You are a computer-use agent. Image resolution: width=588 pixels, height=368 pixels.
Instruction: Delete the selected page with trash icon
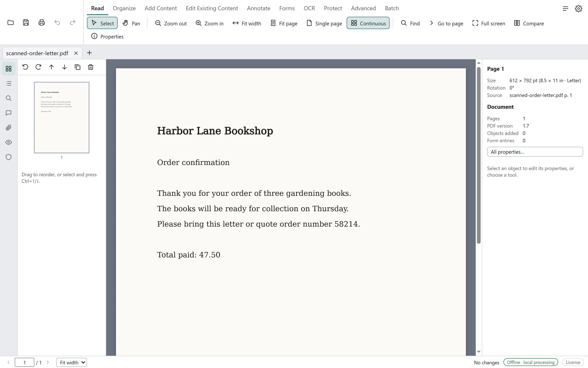(91, 67)
